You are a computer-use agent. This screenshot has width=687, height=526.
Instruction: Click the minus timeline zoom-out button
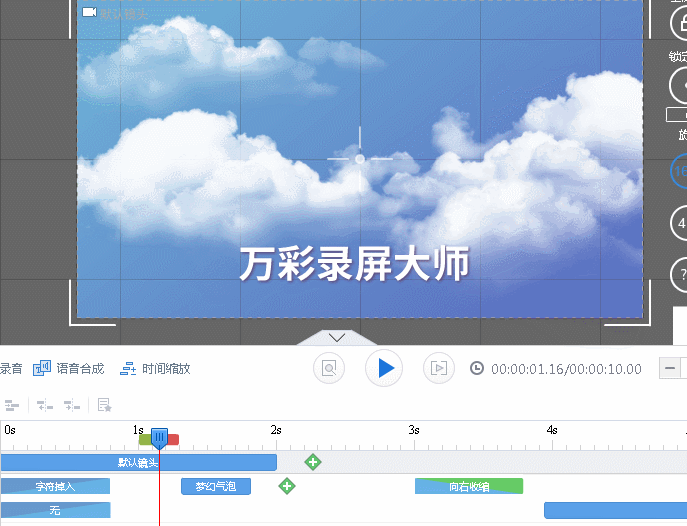click(x=670, y=368)
